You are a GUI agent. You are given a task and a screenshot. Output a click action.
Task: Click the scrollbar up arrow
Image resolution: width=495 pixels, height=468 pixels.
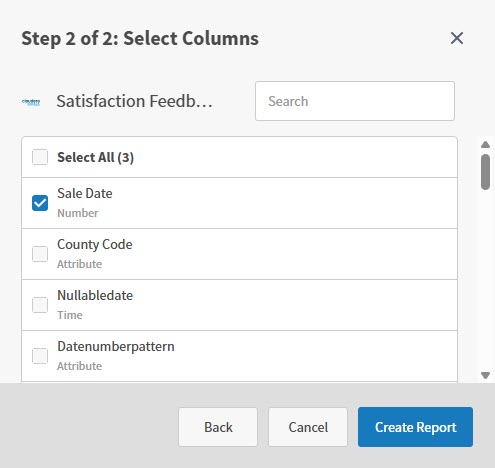coord(485,145)
